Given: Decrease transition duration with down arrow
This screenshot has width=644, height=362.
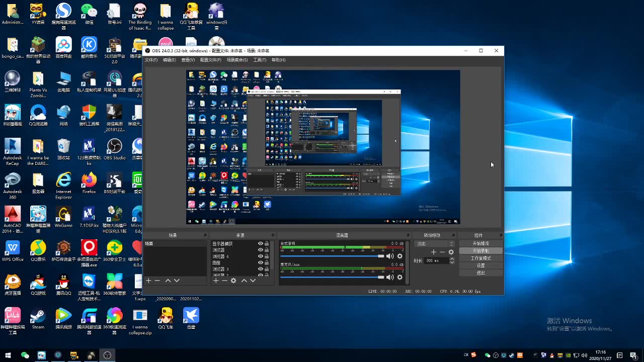Looking at the screenshot, I should pos(452,262).
